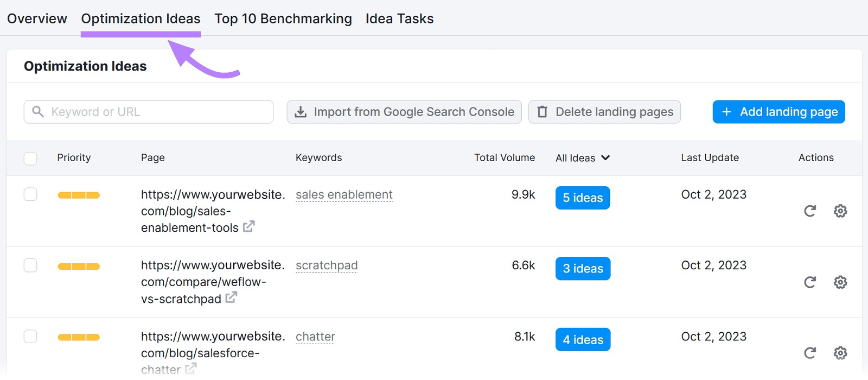This screenshot has height=380, width=868.
Task: Open the 3 ideas button
Action: (583, 269)
